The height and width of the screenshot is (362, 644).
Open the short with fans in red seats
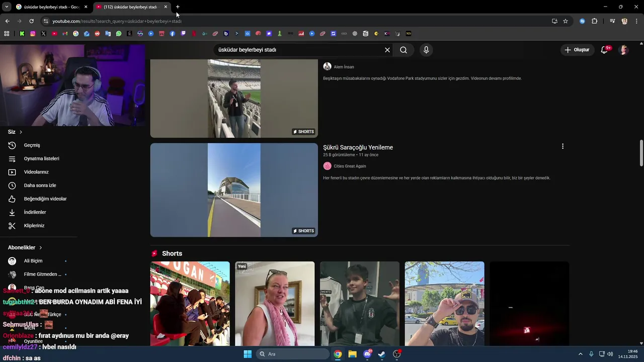tap(190, 304)
